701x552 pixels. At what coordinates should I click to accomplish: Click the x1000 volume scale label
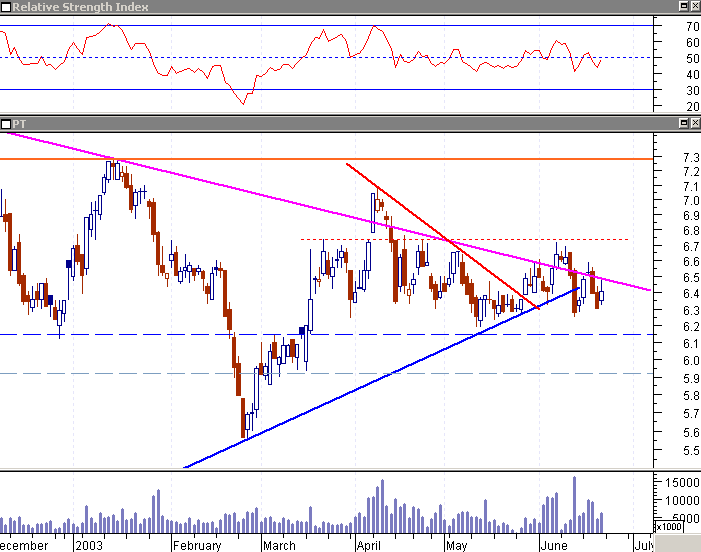point(669,527)
